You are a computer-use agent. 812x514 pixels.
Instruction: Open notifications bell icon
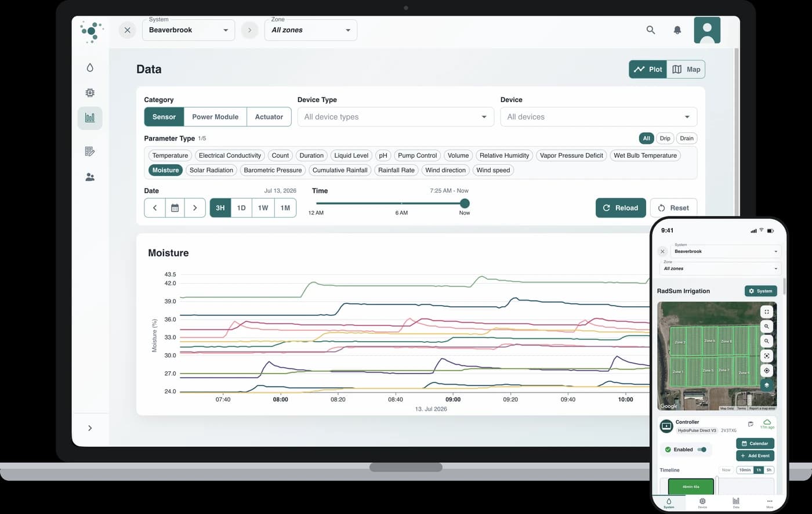[x=677, y=30]
